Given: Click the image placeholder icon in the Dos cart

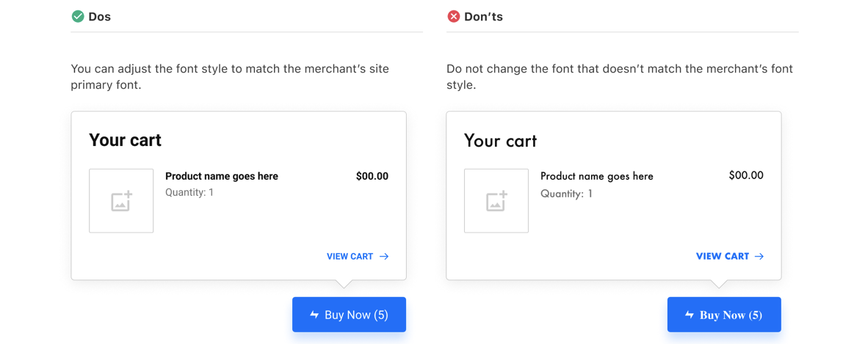Looking at the screenshot, I should click(121, 201).
